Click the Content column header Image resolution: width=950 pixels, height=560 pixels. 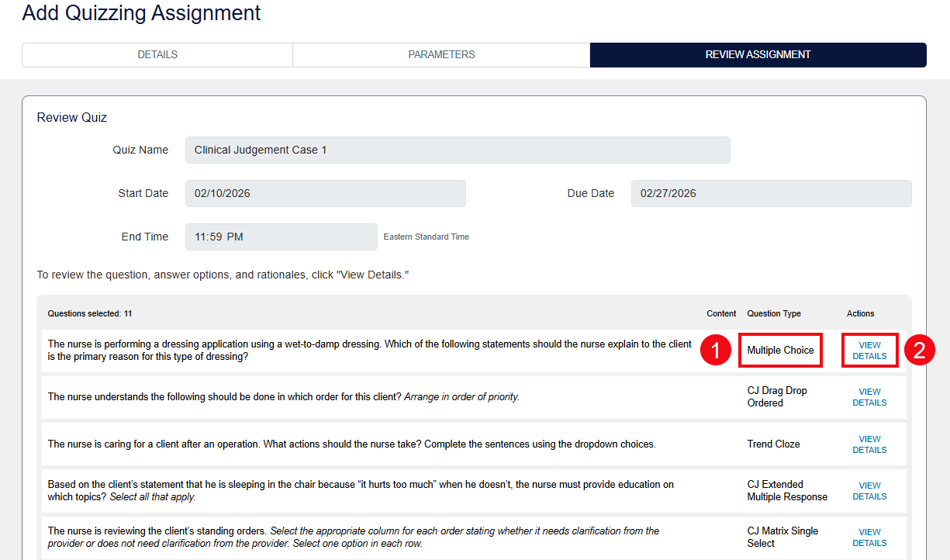click(x=721, y=313)
